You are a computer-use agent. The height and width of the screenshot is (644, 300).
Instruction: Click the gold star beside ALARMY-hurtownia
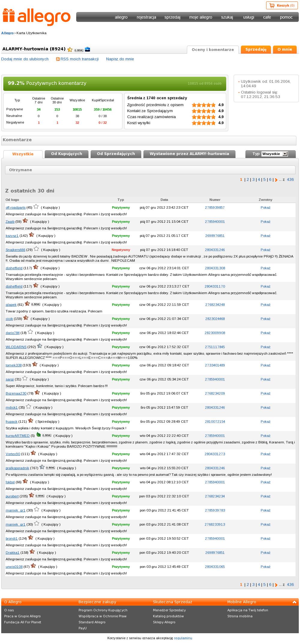(70, 49)
